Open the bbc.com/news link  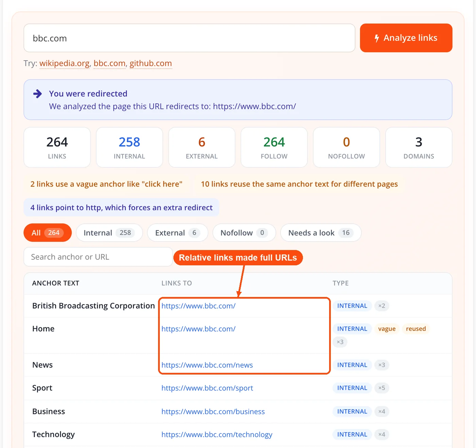[x=207, y=365]
